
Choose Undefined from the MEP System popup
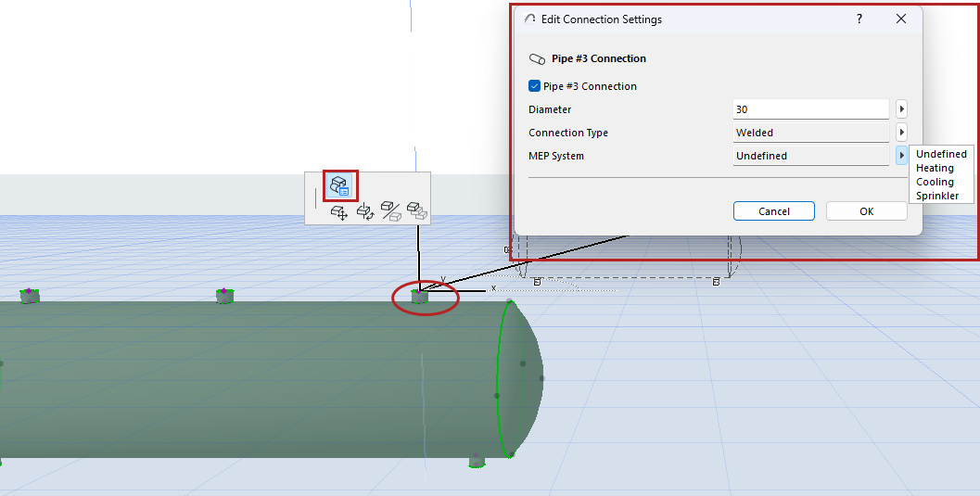click(941, 154)
